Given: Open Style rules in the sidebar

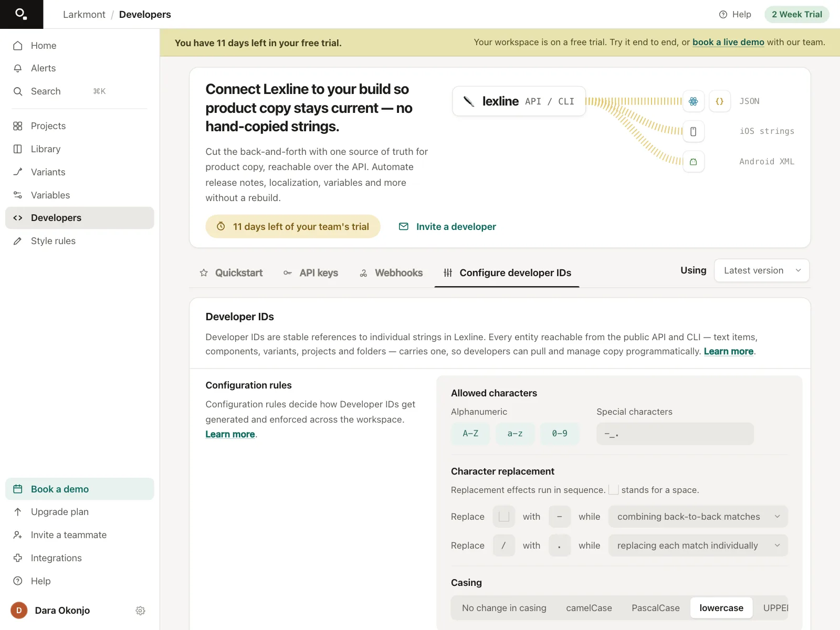Looking at the screenshot, I should [x=80, y=241].
